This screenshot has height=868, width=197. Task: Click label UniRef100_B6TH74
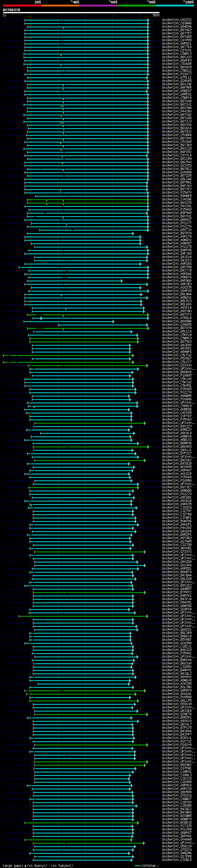[177, 233]
